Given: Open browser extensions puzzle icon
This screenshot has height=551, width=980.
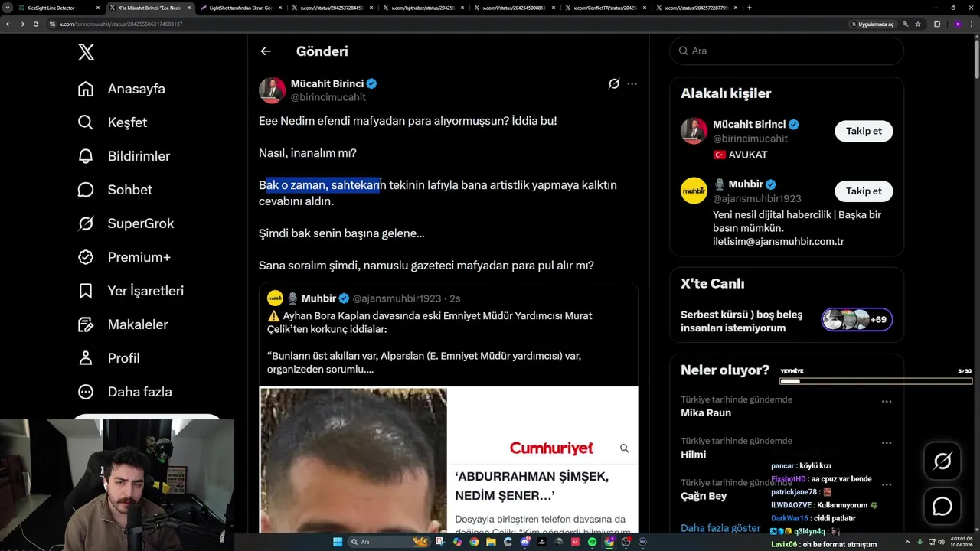Looking at the screenshot, I should [x=937, y=24].
